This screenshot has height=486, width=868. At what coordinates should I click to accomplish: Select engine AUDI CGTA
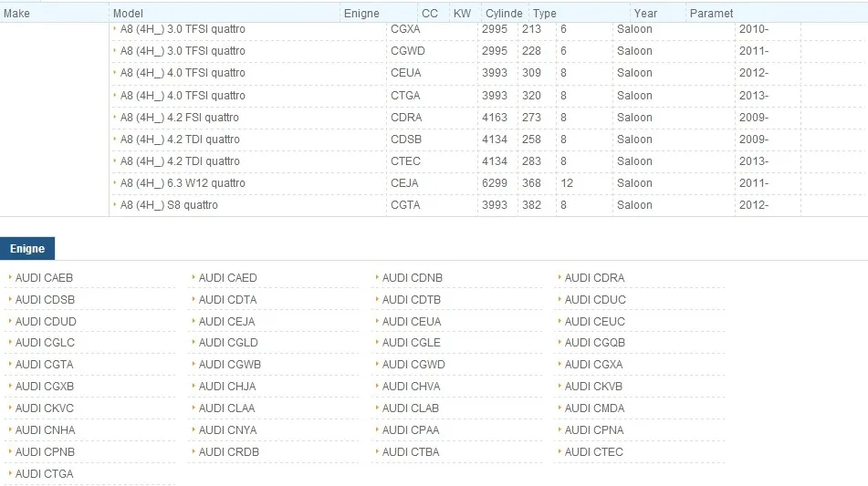[45, 365]
